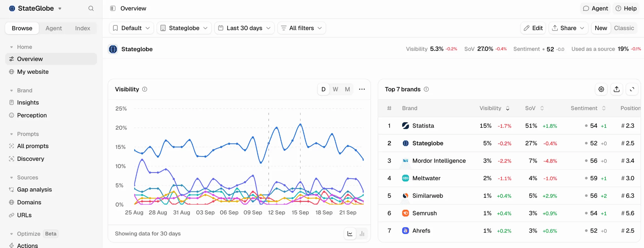The height and width of the screenshot is (248, 644).
Task: Open the Visibility chart more options menu
Action: [362, 89]
